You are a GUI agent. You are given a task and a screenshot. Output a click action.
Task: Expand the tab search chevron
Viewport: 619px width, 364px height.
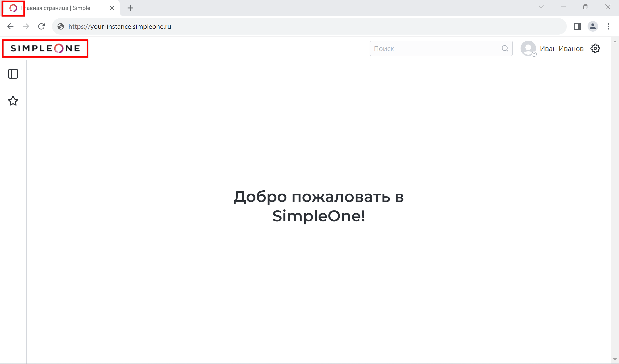541,7
